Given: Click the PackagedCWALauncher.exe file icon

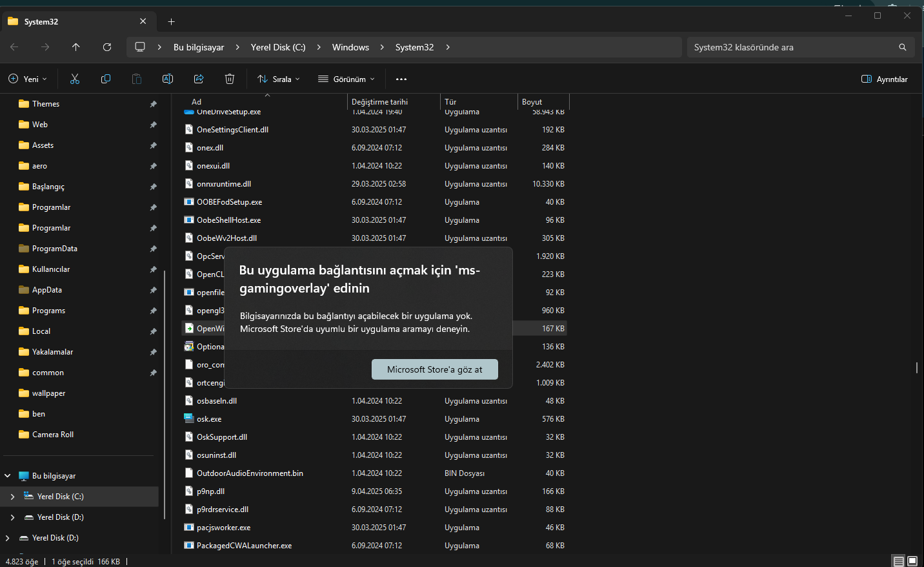Looking at the screenshot, I should point(189,545).
